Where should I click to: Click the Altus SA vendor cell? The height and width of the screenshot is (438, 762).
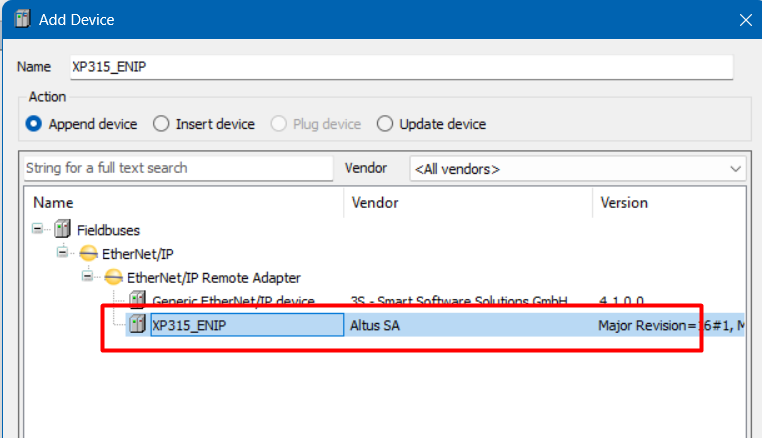(x=375, y=325)
